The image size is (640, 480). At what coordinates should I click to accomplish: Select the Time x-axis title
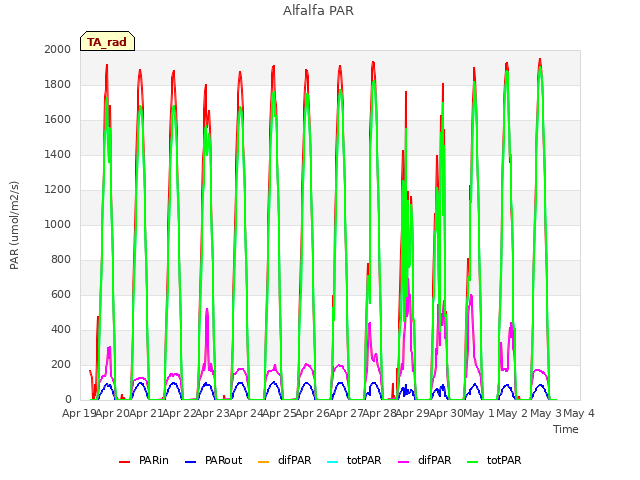pyautogui.click(x=566, y=429)
